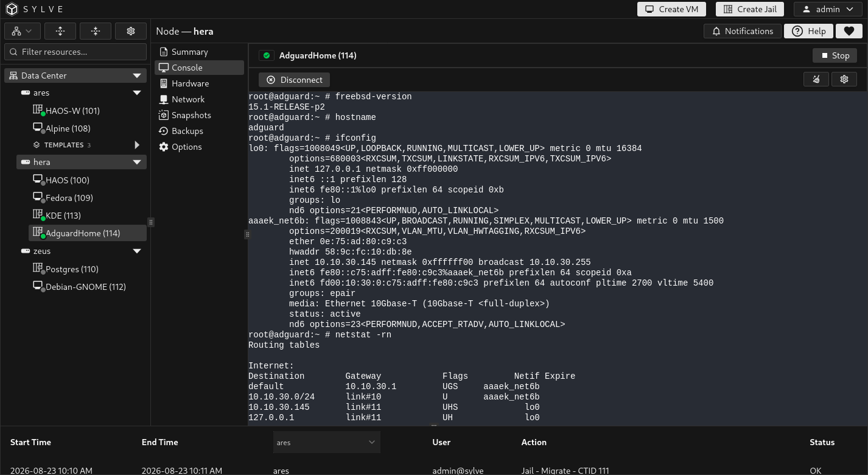
Task: Open the Backups tab
Action: click(200, 131)
